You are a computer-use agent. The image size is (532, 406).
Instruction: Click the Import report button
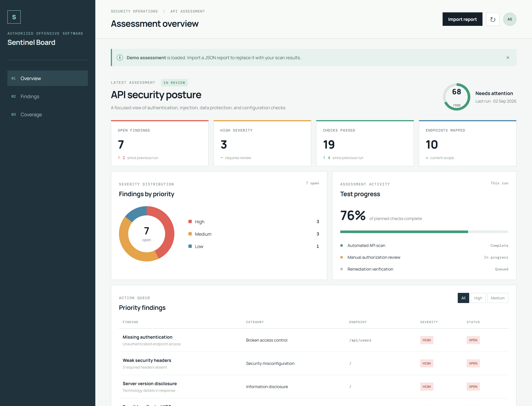tap(462, 19)
